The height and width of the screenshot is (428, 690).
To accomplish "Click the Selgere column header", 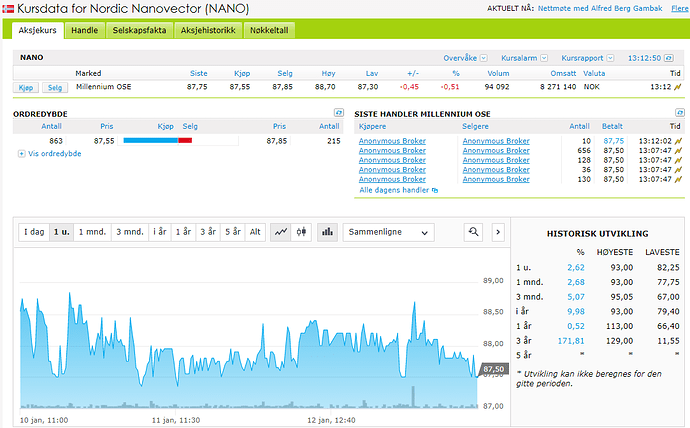I will pos(475,126).
